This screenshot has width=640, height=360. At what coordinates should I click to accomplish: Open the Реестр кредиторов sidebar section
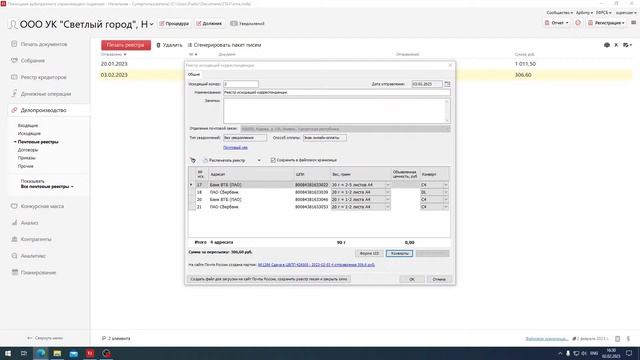(44, 77)
